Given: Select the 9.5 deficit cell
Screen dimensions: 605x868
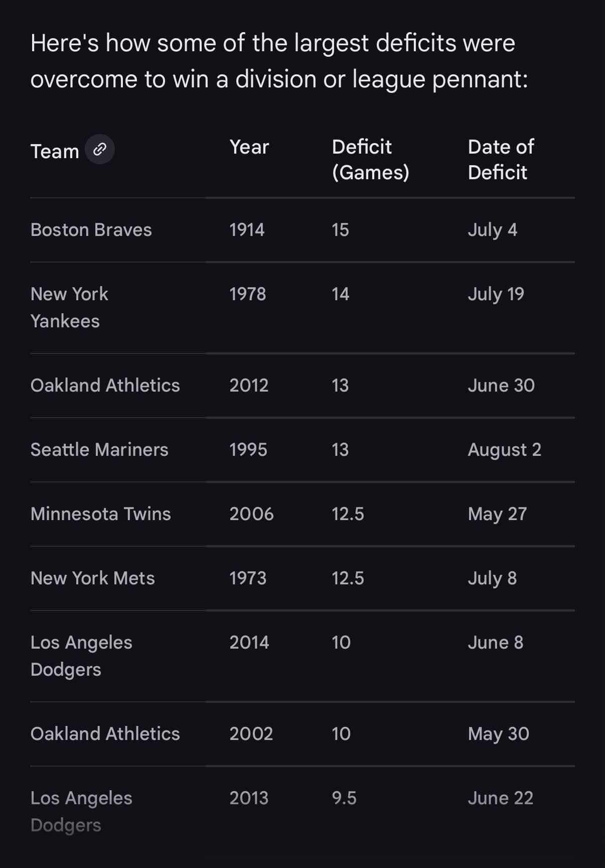Looking at the screenshot, I should (x=344, y=798).
